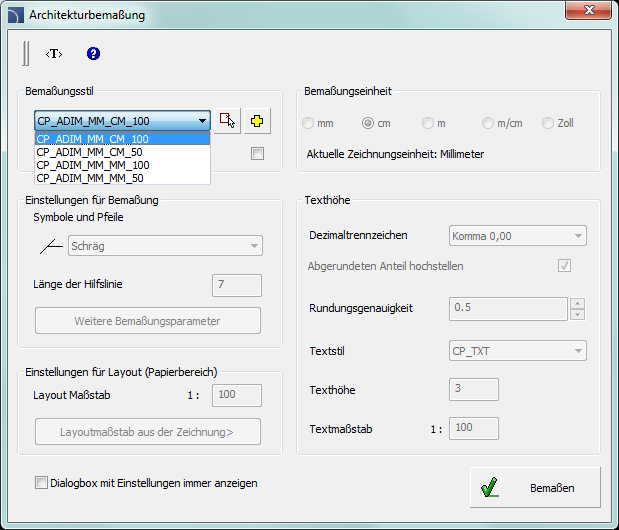This screenshot has width=619, height=530.
Task: Collapse the Bemaßungsstil dropdown via its arrow
Action: (202, 121)
